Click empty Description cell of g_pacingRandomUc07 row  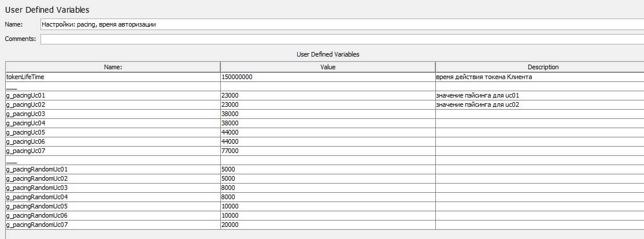[540, 225]
